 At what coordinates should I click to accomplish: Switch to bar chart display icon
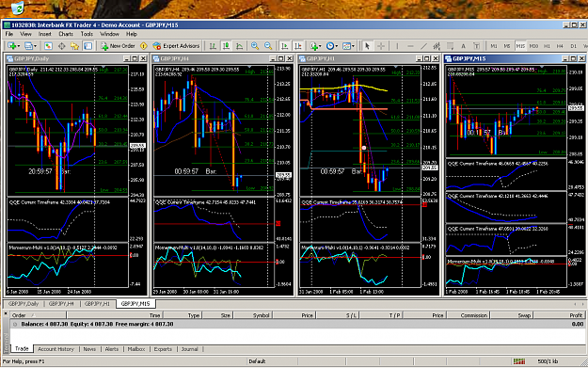click(213, 46)
